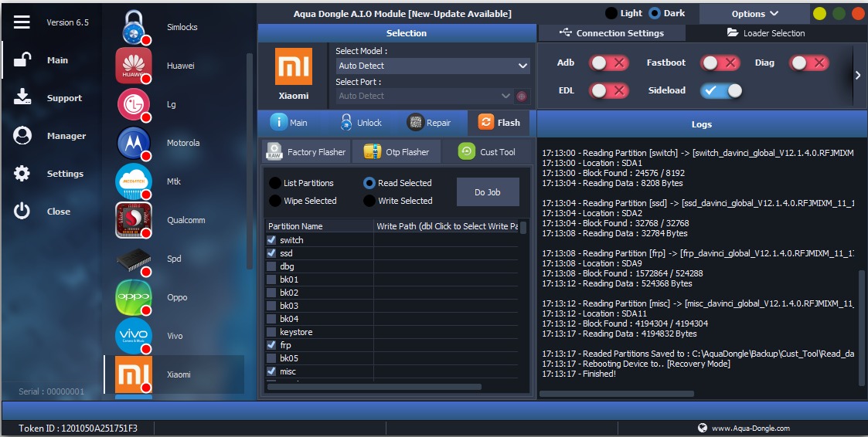Click the Settings gear icon
This screenshot has height=437, width=868.
point(22,173)
